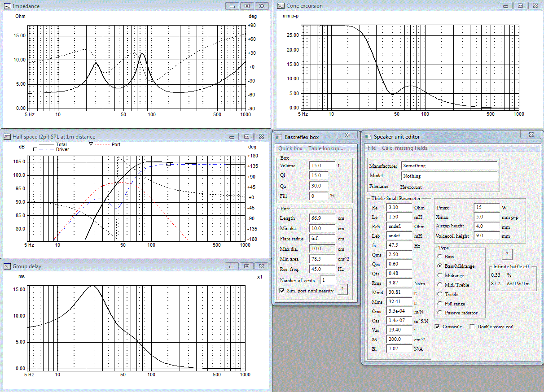Click the Half space SPL window icon

[x=8, y=137]
